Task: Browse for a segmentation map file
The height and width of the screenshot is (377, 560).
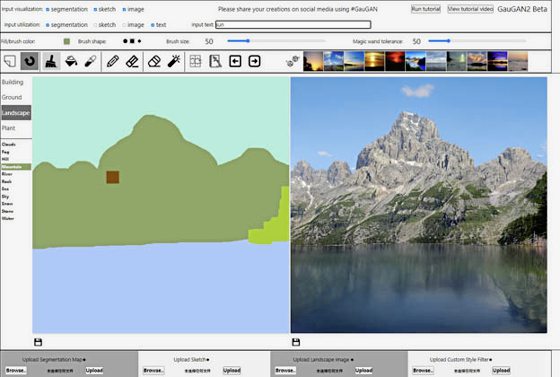Action: pyautogui.click(x=16, y=371)
